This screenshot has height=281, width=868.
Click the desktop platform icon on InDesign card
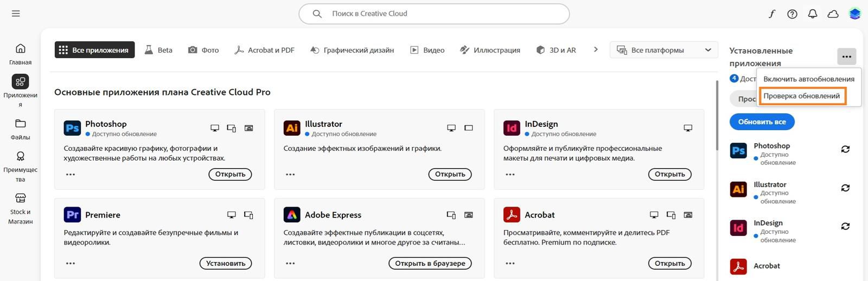coord(688,128)
